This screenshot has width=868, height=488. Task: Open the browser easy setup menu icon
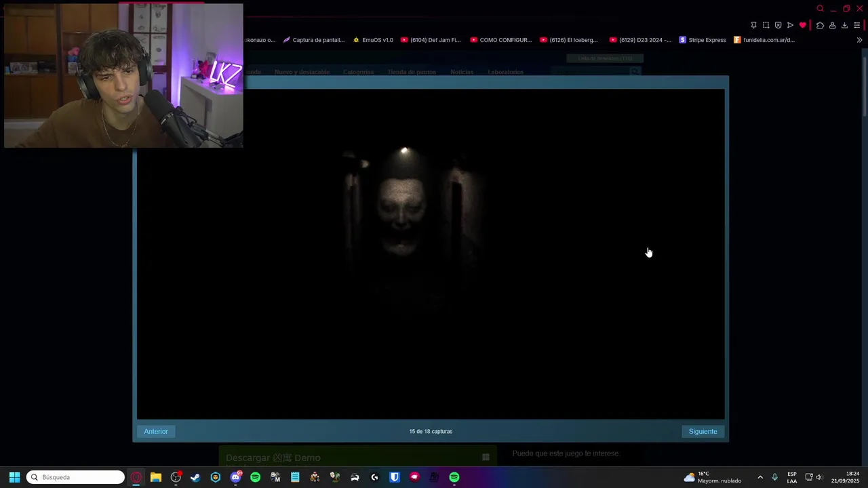856,25
